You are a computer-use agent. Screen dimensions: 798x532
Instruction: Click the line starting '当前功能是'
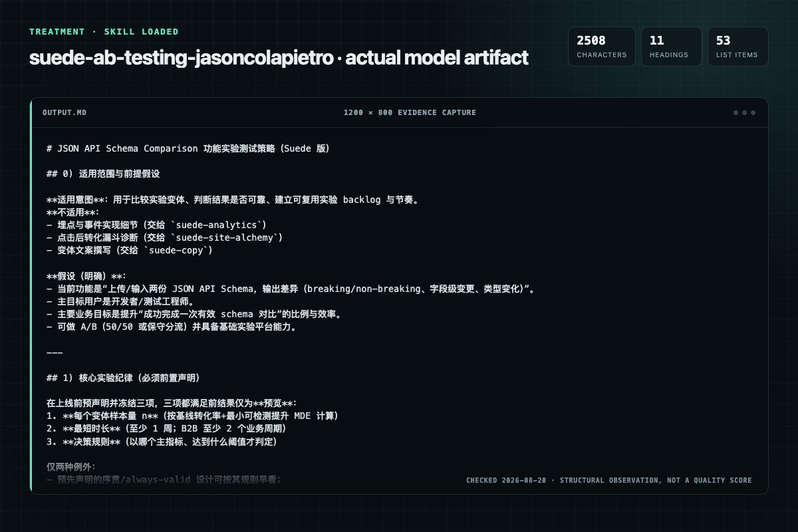291,289
